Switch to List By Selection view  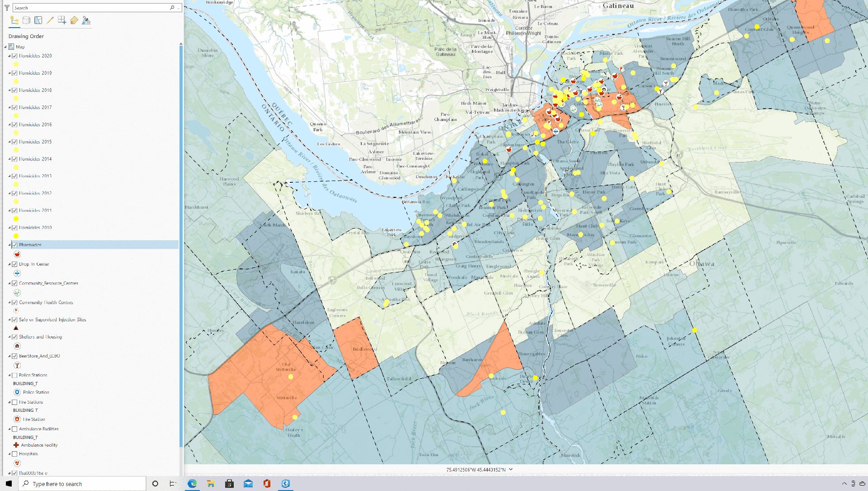38,20
